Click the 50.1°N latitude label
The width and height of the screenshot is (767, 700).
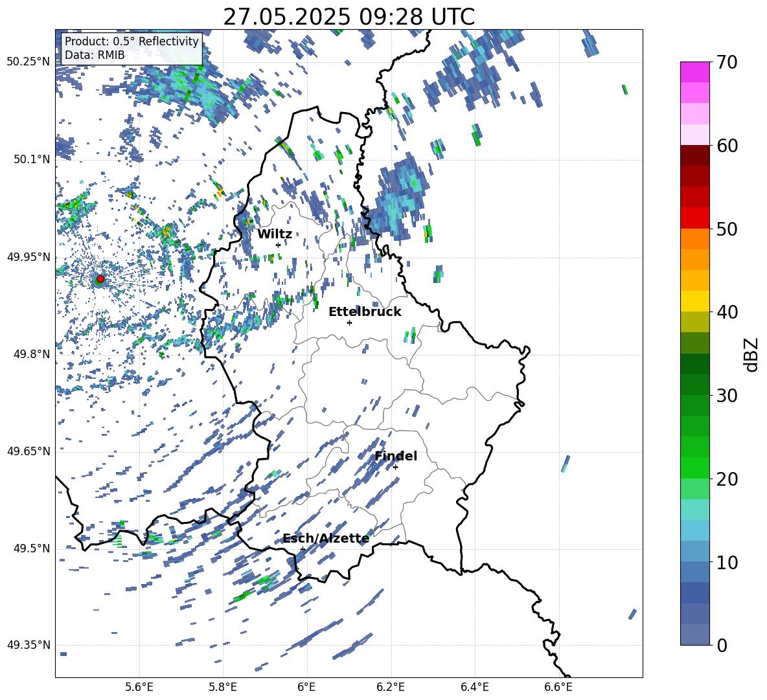tap(32, 159)
